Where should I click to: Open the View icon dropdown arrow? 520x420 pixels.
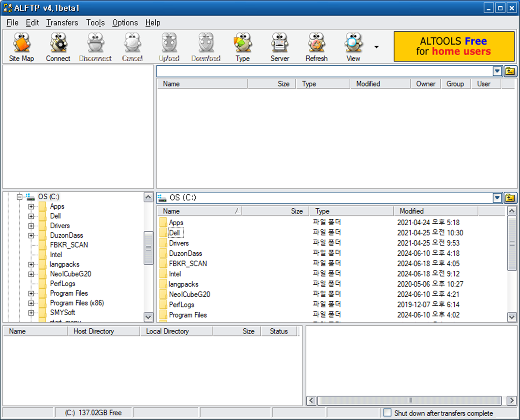[x=376, y=46]
